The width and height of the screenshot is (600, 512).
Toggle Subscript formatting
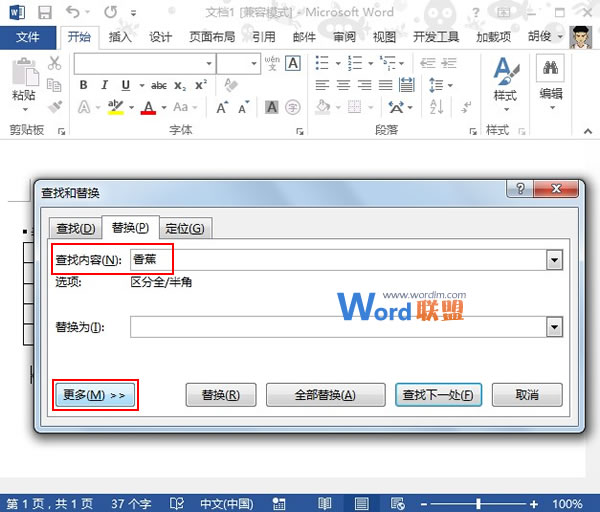pos(180,86)
